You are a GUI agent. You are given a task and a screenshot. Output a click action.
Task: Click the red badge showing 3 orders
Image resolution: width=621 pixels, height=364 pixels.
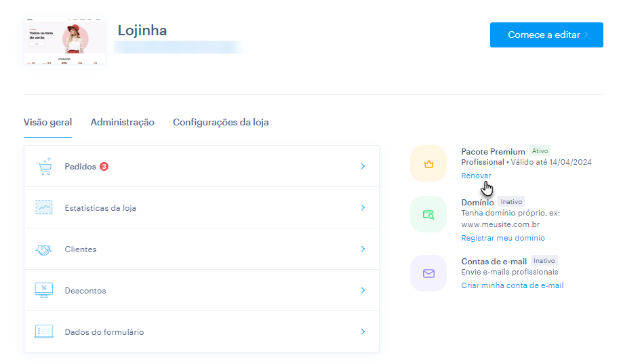click(x=104, y=166)
